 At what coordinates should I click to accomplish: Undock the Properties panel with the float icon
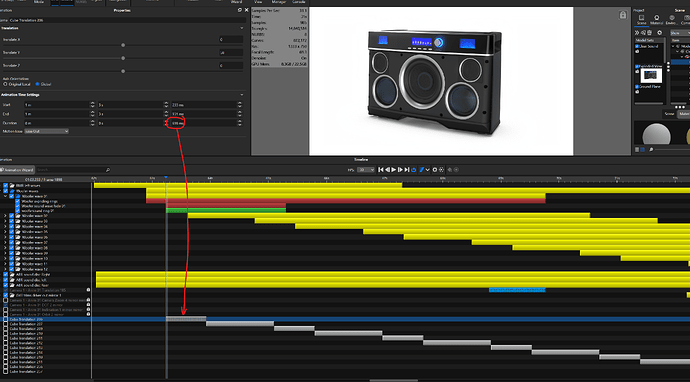[x=239, y=10]
